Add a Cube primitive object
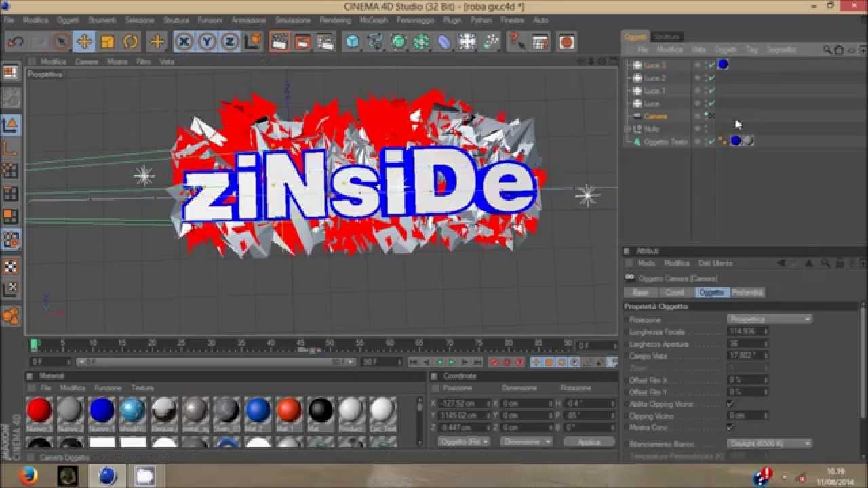 [352, 42]
